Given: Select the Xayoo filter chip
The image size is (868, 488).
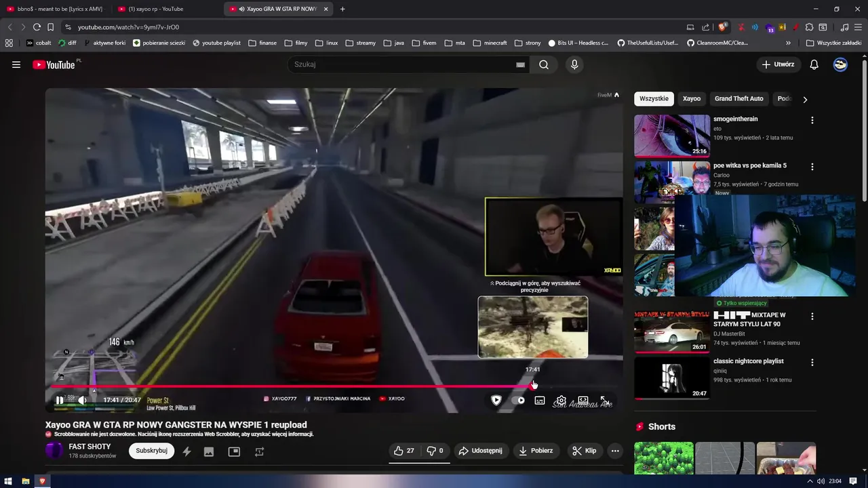Looking at the screenshot, I should click(x=692, y=99).
